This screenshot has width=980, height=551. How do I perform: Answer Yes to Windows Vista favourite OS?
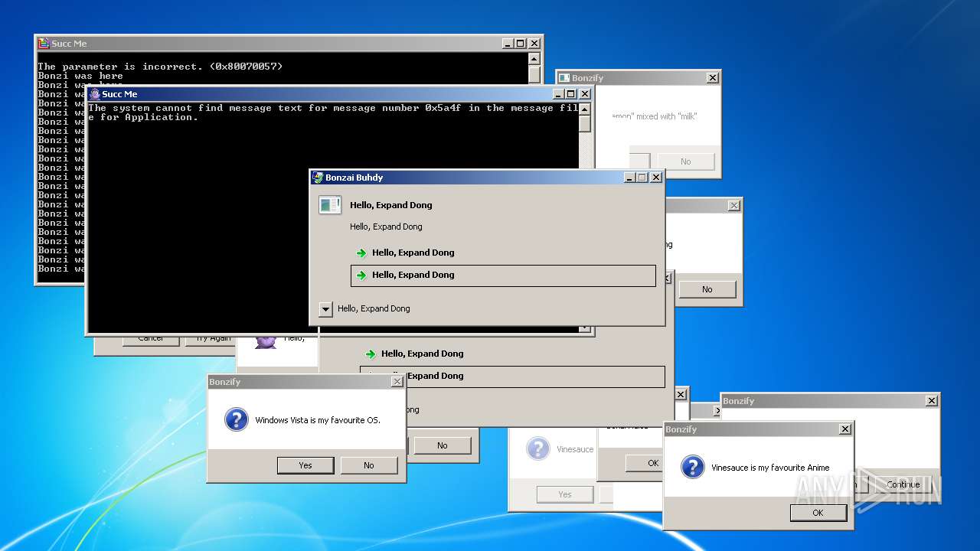pos(305,465)
